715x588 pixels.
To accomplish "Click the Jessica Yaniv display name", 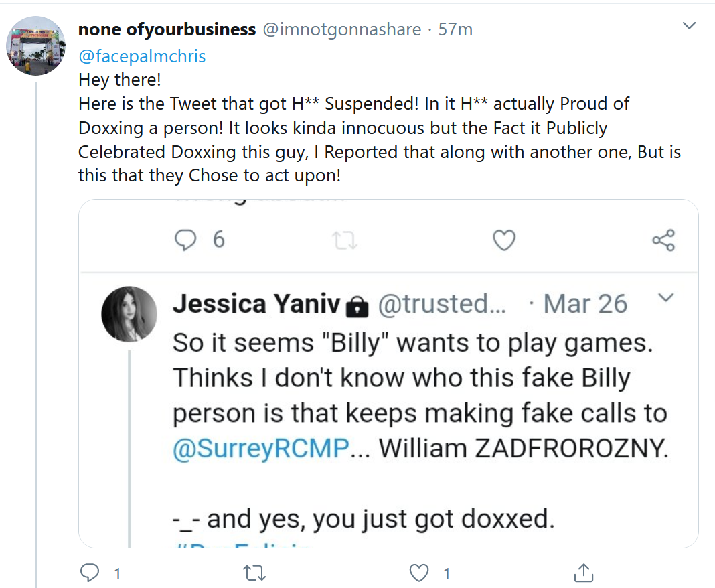I will tap(256, 304).
